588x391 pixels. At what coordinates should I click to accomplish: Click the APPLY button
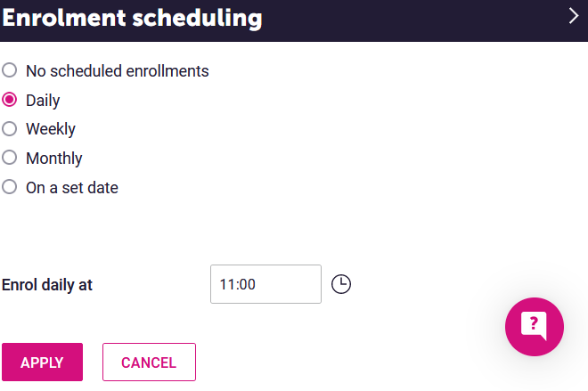(43, 362)
